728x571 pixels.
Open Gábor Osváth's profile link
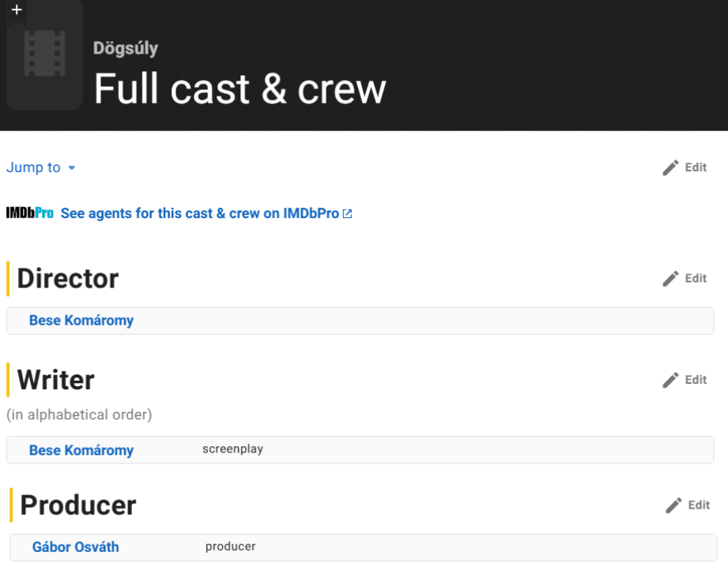click(76, 547)
